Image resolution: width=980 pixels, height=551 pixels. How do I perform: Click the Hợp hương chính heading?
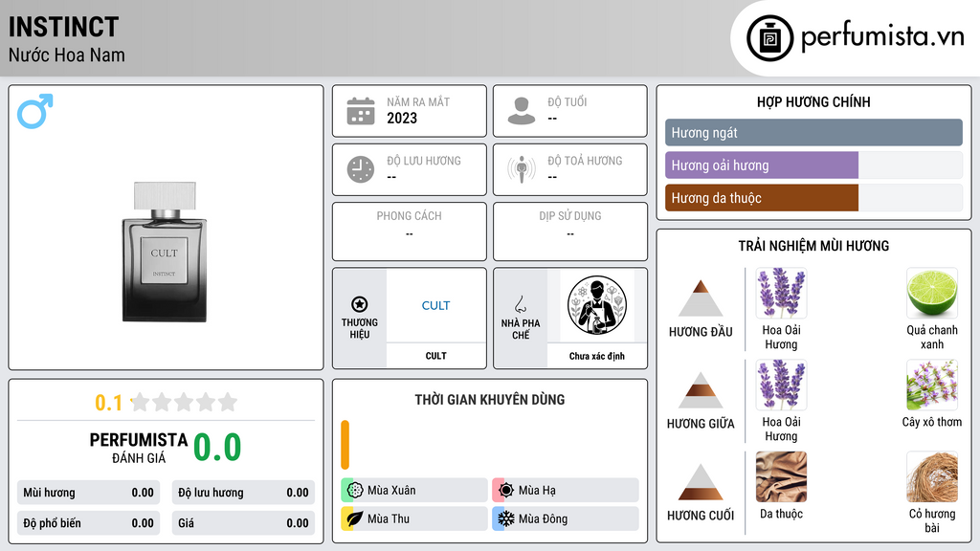click(x=813, y=101)
